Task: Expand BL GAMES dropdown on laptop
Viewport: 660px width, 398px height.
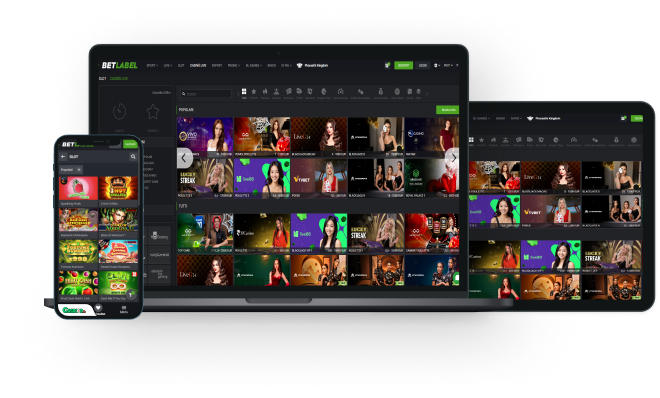Action: click(x=253, y=66)
